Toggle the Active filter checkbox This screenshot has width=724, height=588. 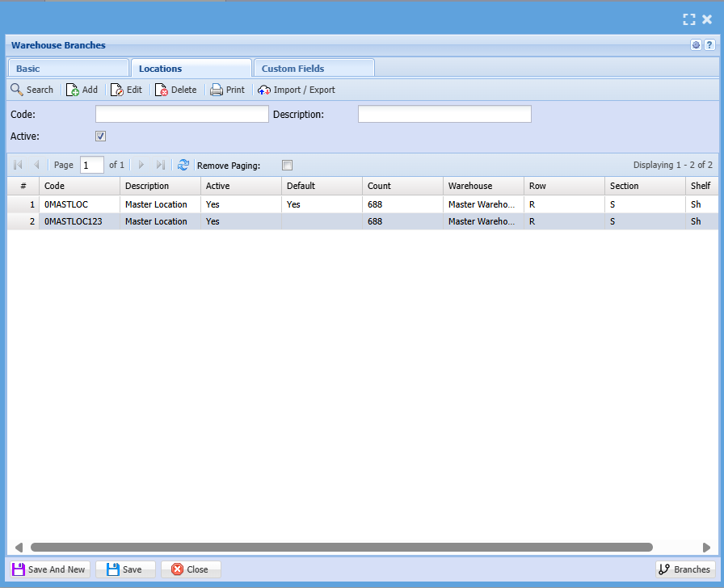point(101,136)
